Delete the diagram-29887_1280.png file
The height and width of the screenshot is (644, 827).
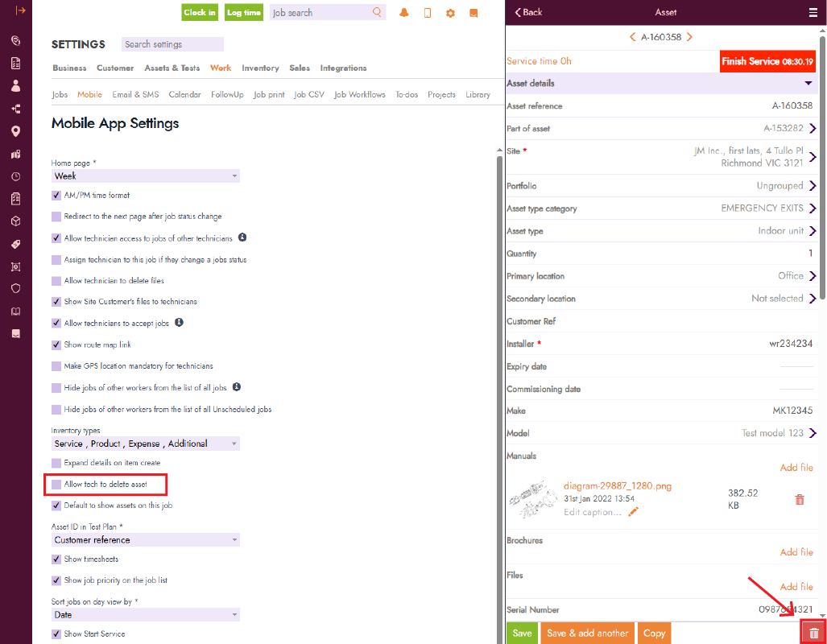coord(800,499)
